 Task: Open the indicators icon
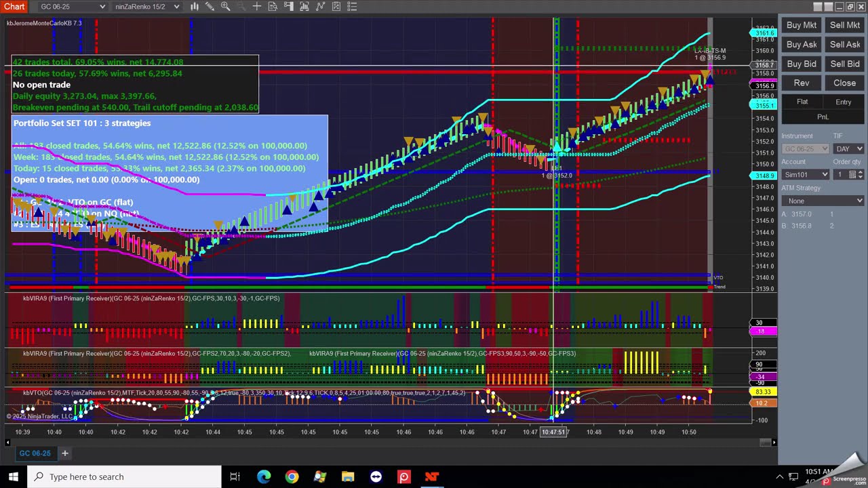click(x=320, y=7)
